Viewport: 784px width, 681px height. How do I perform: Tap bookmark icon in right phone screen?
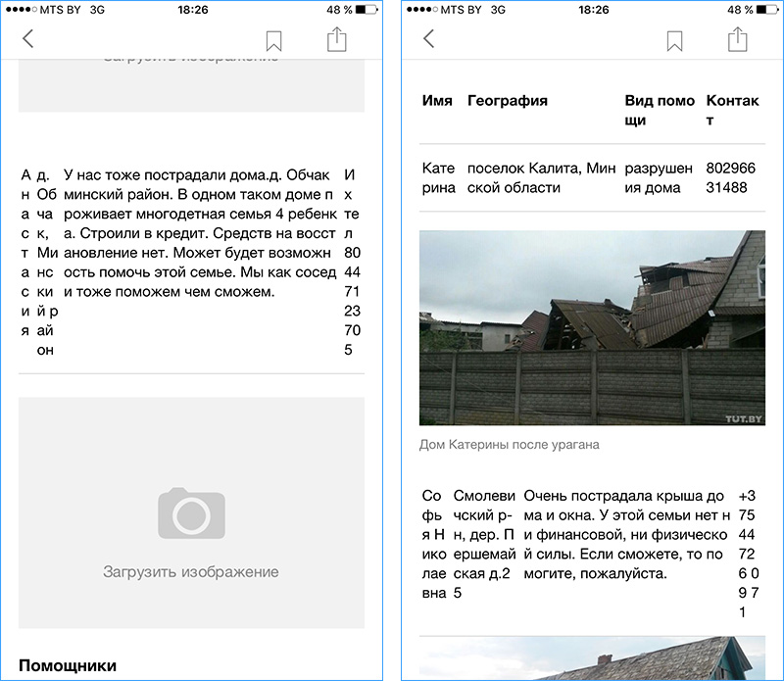[x=674, y=41]
